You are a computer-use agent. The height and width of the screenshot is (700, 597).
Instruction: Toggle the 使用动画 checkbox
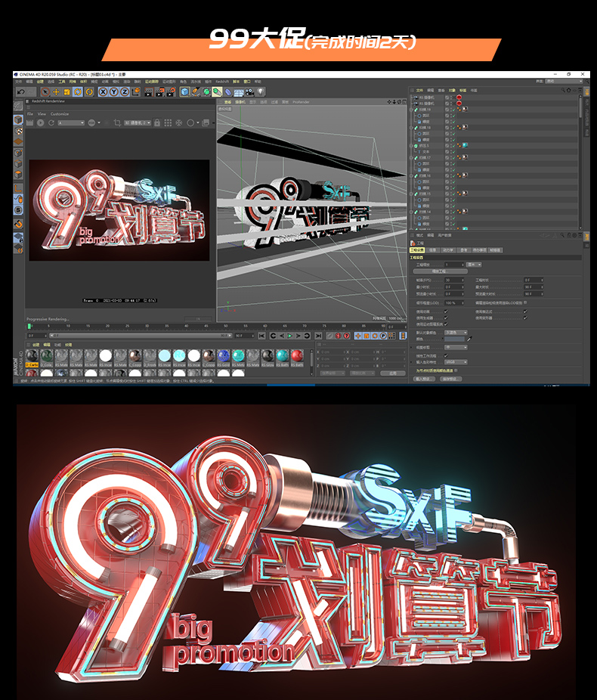pos(446,311)
